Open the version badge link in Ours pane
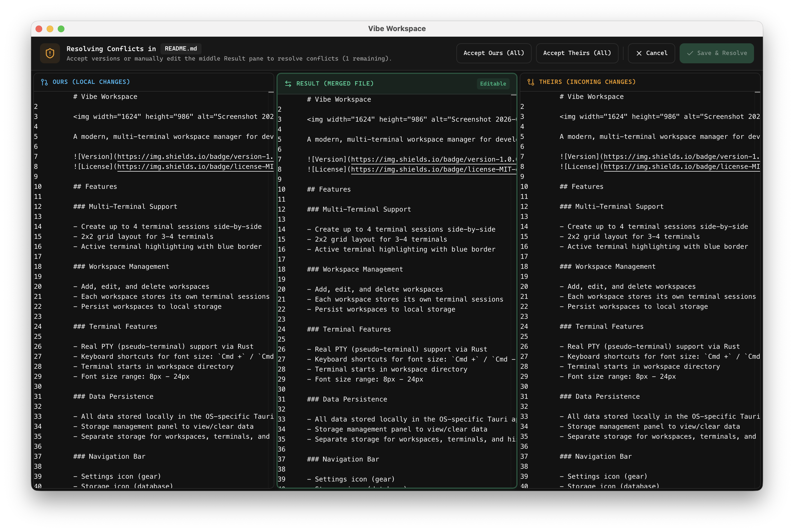The image size is (794, 532). pos(195,157)
